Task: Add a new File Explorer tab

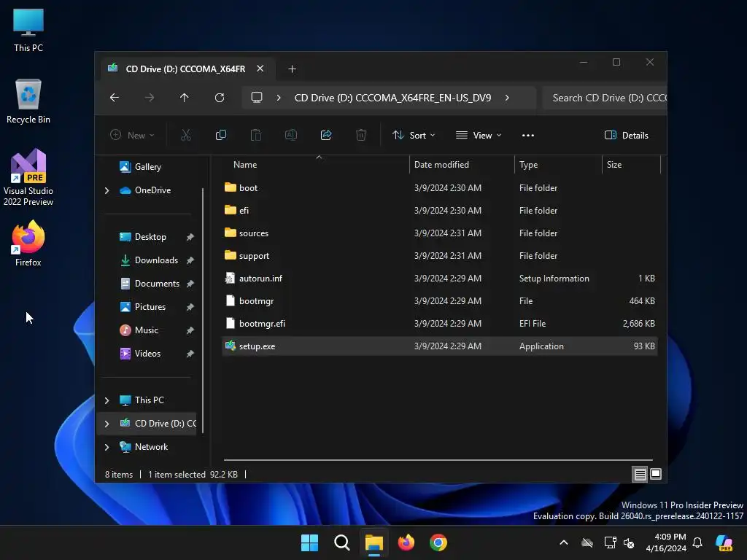Action: [292, 69]
